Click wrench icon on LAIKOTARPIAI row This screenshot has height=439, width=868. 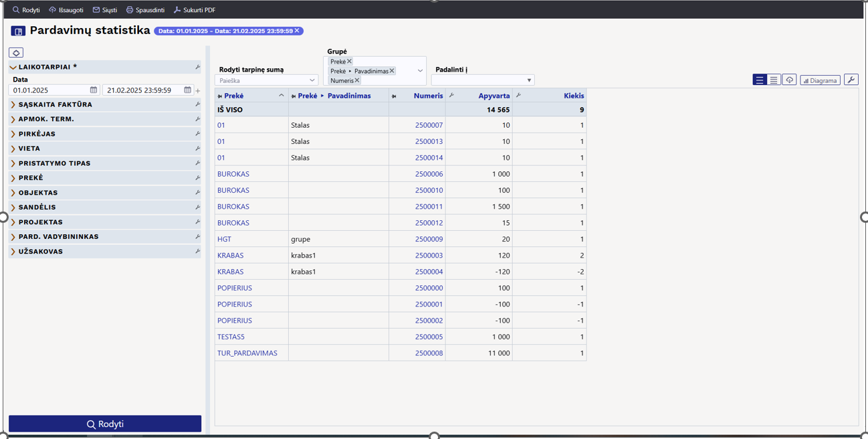click(x=197, y=67)
